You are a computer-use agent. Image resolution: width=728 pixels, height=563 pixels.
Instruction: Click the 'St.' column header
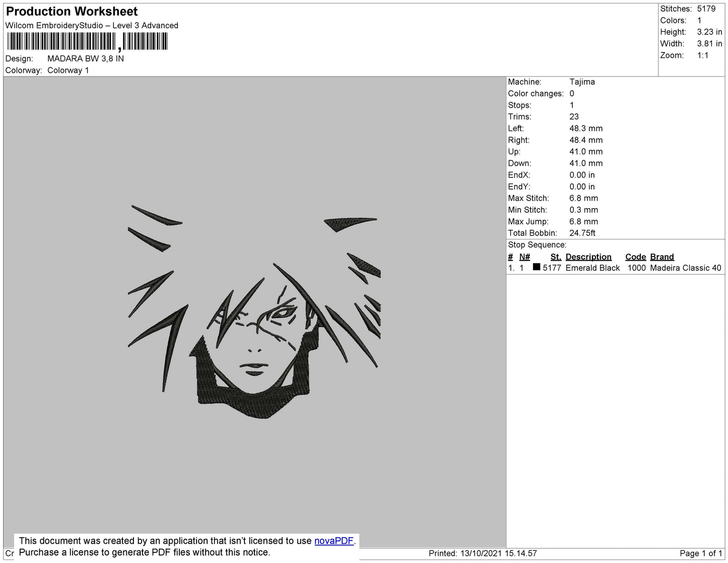[556, 257]
